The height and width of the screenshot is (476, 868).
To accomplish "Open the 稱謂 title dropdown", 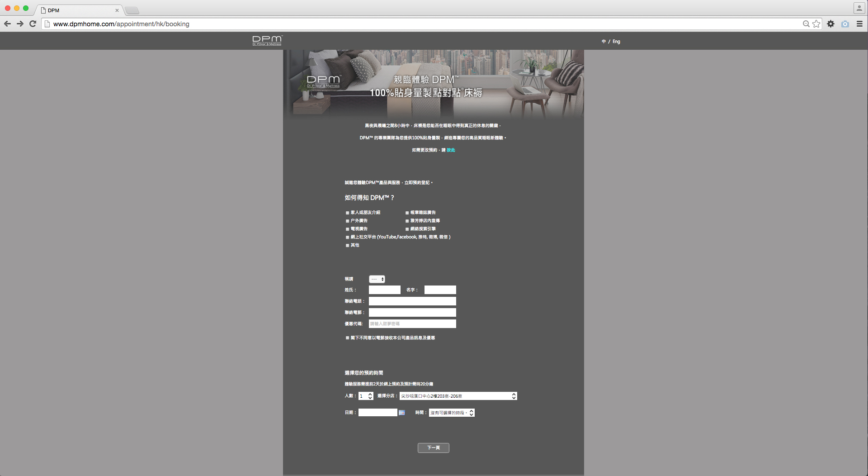I will [x=377, y=279].
